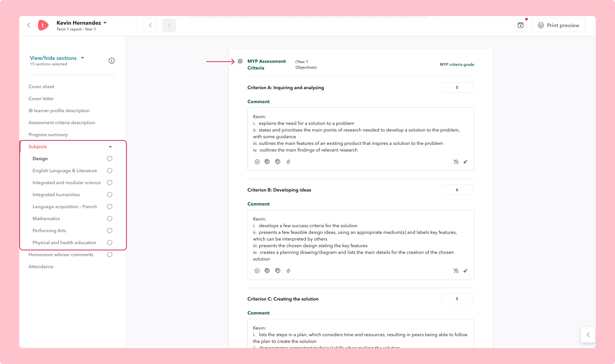
Task: Edit the Criterion C grade field
Action: (x=457, y=299)
